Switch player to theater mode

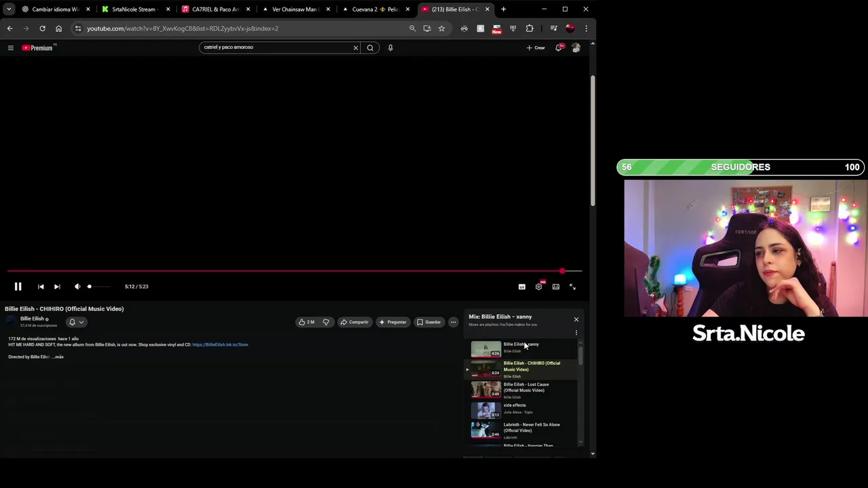click(x=555, y=287)
